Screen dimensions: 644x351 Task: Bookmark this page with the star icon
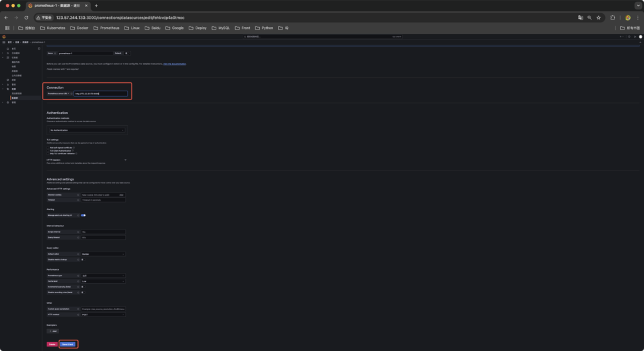pos(598,18)
